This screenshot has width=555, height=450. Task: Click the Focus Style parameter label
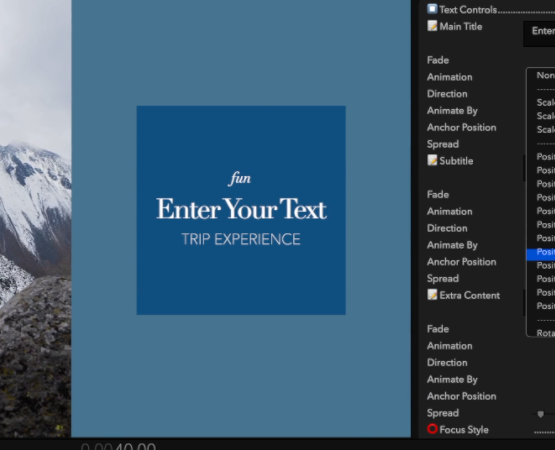click(464, 429)
